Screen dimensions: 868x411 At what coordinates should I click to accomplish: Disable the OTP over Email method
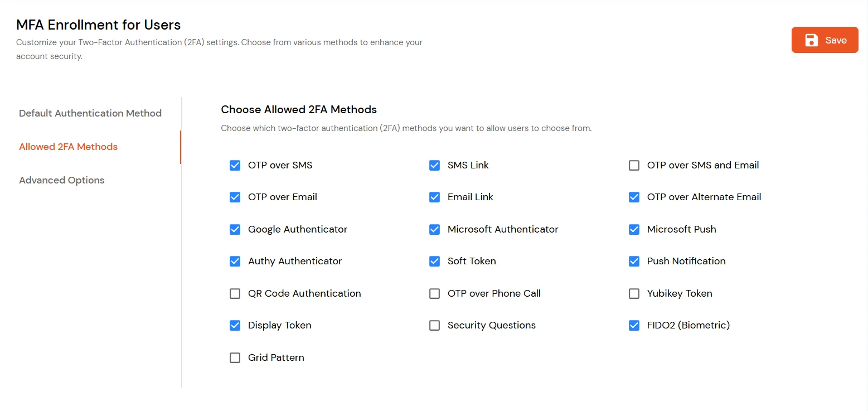pyautogui.click(x=235, y=197)
